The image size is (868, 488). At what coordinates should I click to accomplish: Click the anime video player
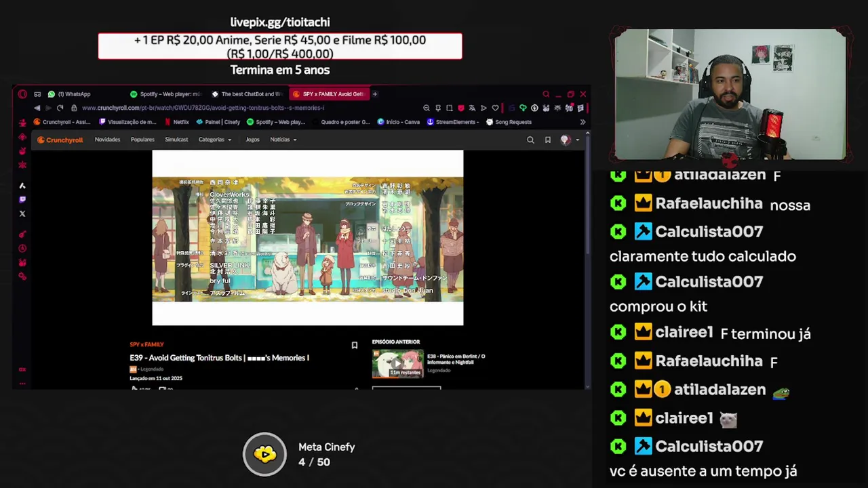(308, 238)
